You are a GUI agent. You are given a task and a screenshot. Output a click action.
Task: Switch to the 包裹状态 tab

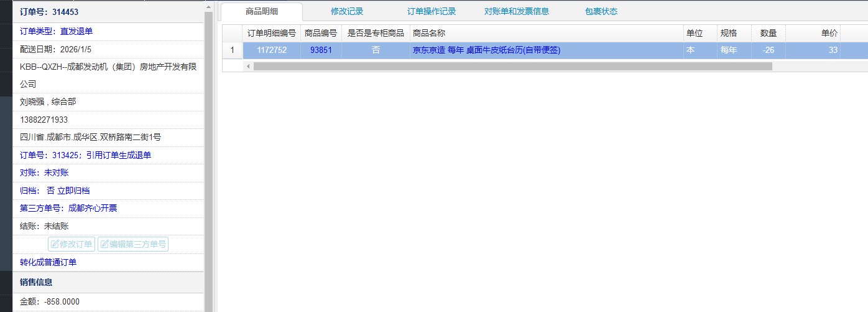click(x=601, y=11)
